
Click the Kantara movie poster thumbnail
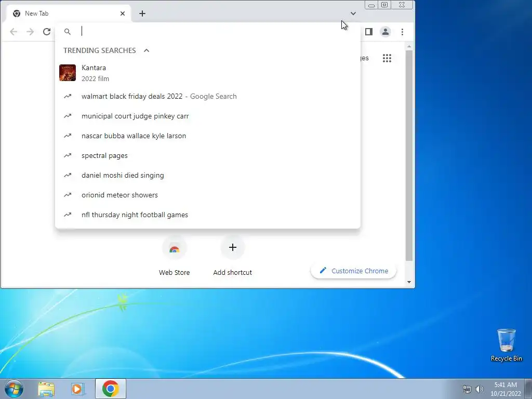(68, 73)
